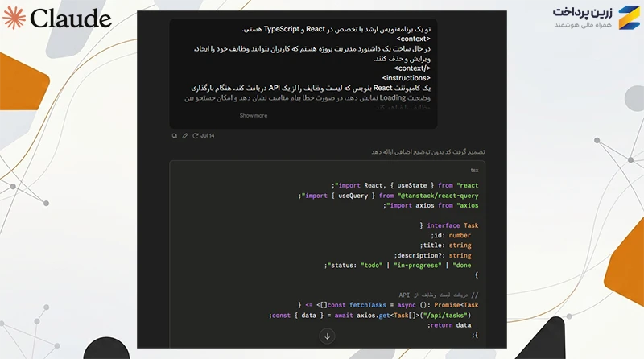Click the opening <context> tag line
The height and width of the screenshot is (359, 644).
point(413,39)
